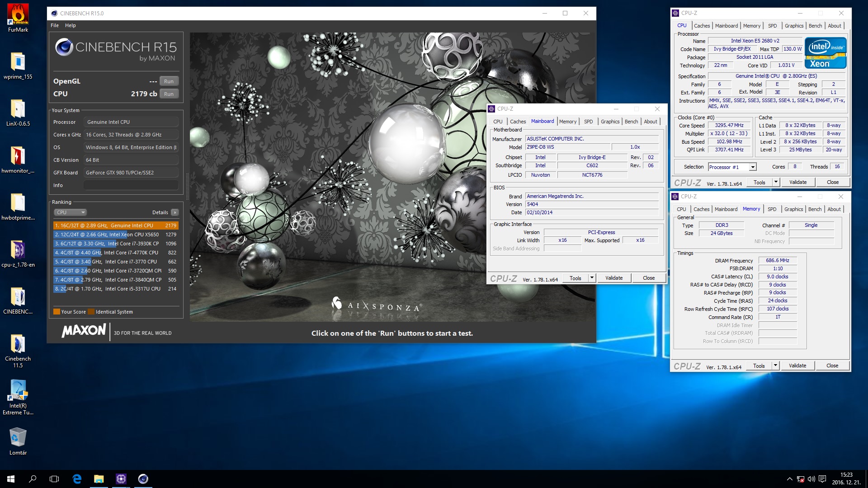Open the Action Center notifications icon

coord(822,479)
